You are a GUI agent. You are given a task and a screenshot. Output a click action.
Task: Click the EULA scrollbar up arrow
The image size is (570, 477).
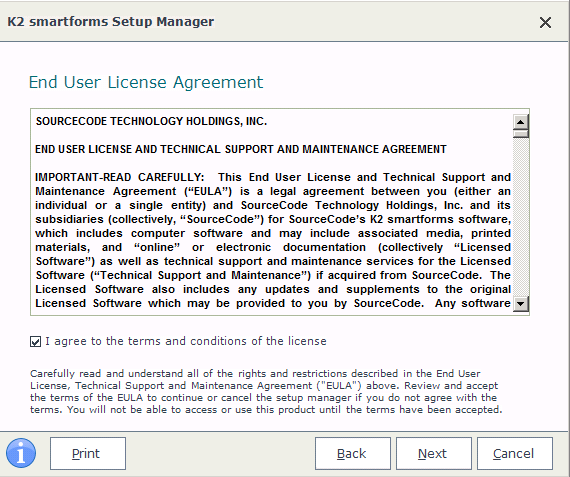(x=521, y=122)
